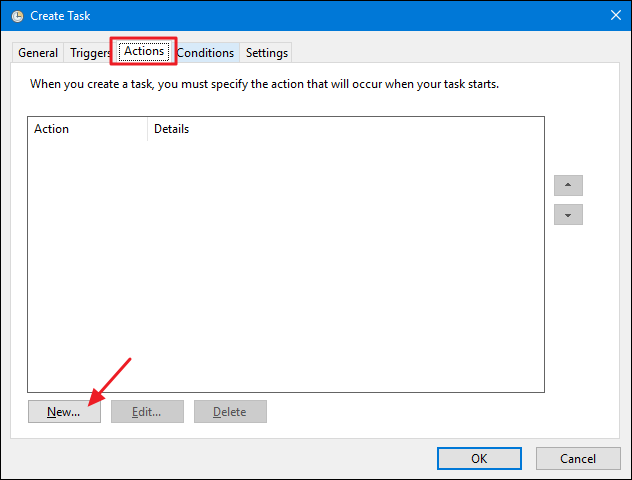This screenshot has width=632, height=480.
Task: Click the divider between Action and Details columns
Action: [x=147, y=129]
